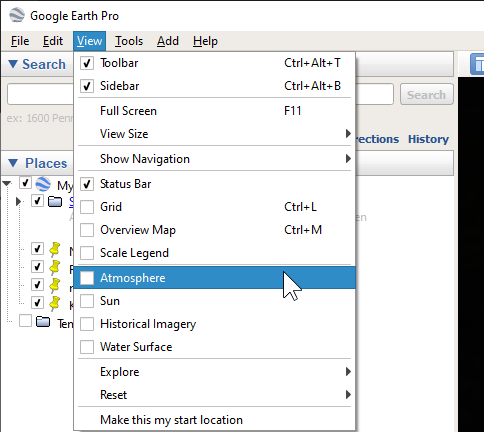Toggle the Toolbar menu option
484x432 pixels.
215,63
